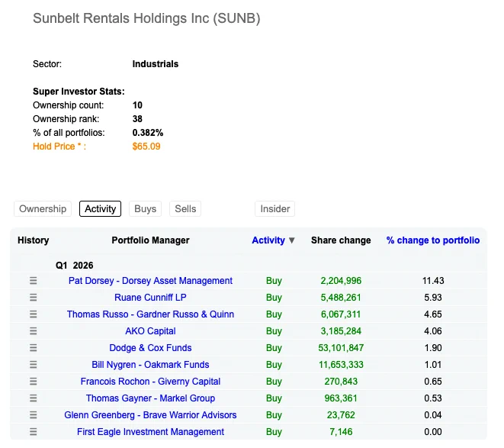Click portfolio change value 11.43
This screenshot has width=504, height=448.
[433, 281]
